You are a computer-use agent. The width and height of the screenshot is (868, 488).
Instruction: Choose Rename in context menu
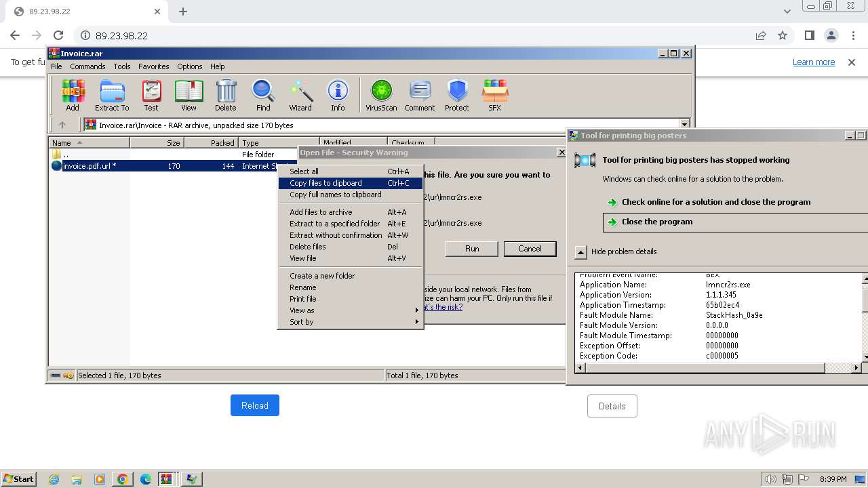351,287
